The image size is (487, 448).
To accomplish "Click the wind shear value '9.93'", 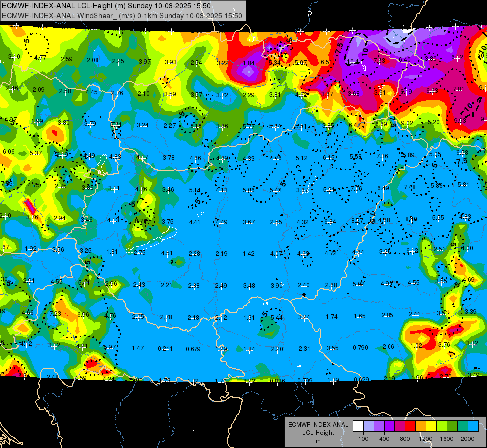I will [x=460, y=120].
